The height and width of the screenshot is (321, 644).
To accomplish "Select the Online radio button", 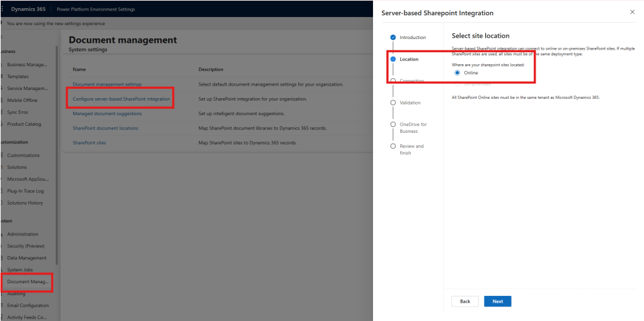I will [457, 73].
